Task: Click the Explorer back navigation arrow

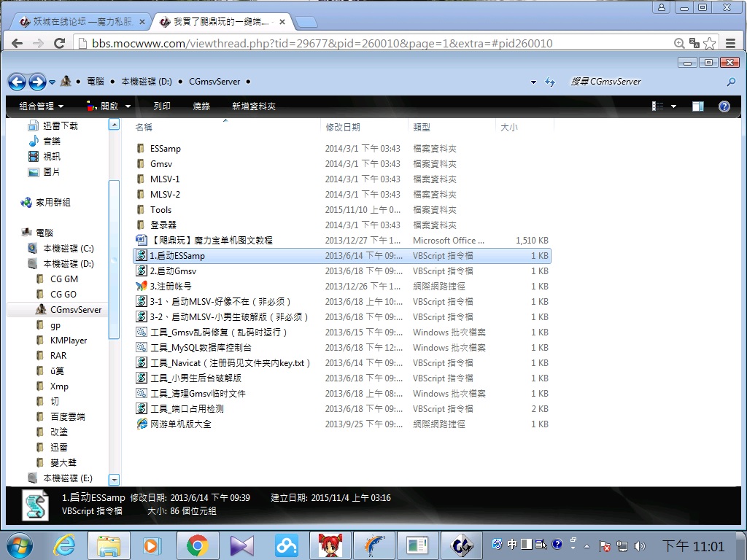Action: pos(17,82)
